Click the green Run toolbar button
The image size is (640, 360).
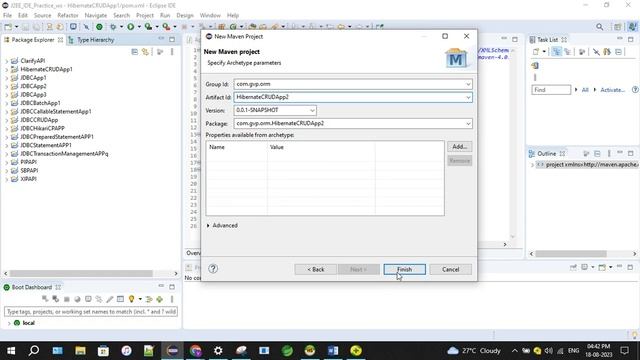[131, 27]
